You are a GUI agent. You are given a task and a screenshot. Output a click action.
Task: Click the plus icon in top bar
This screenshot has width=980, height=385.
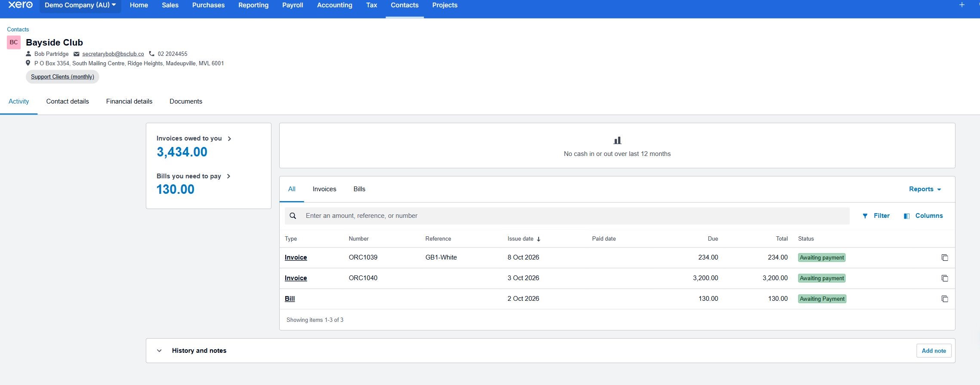point(962,5)
